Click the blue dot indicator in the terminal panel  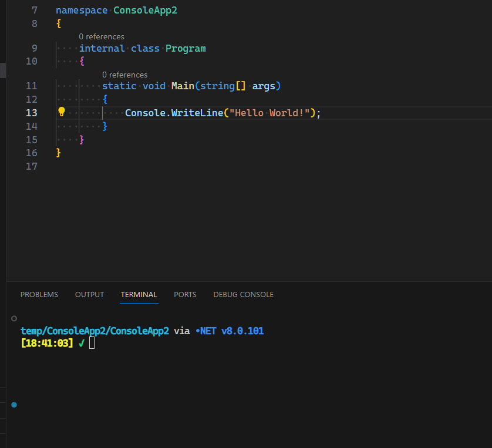click(x=14, y=405)
